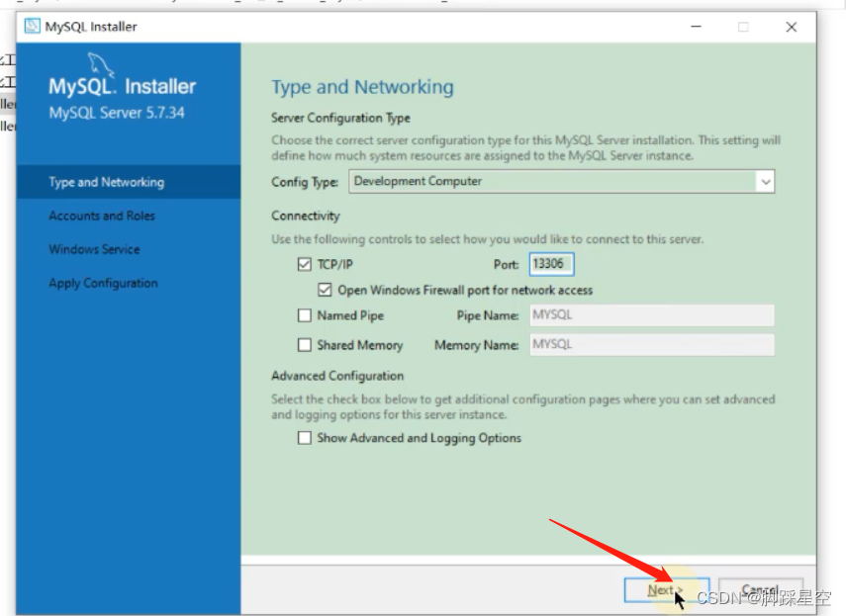
Task: Click the Connectivity section label
Action: 306,216
